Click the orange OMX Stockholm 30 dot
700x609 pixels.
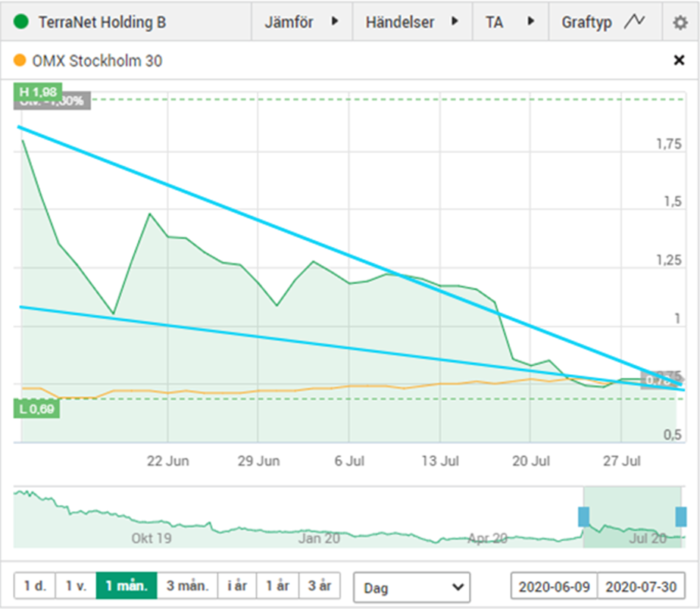(20, 61)
